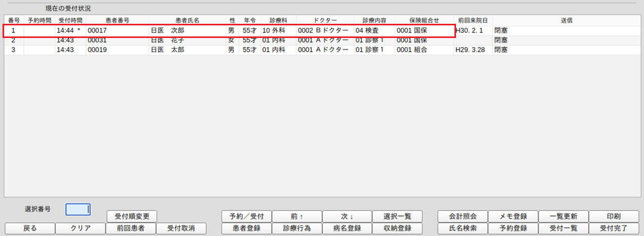Select patient 日医 次郎

tap(167, 30)
